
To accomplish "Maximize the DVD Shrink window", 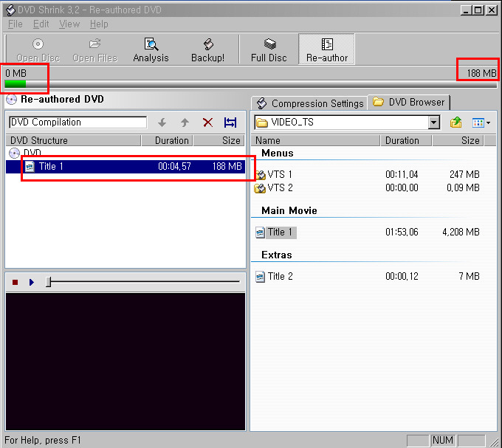I will pos(478,10).
